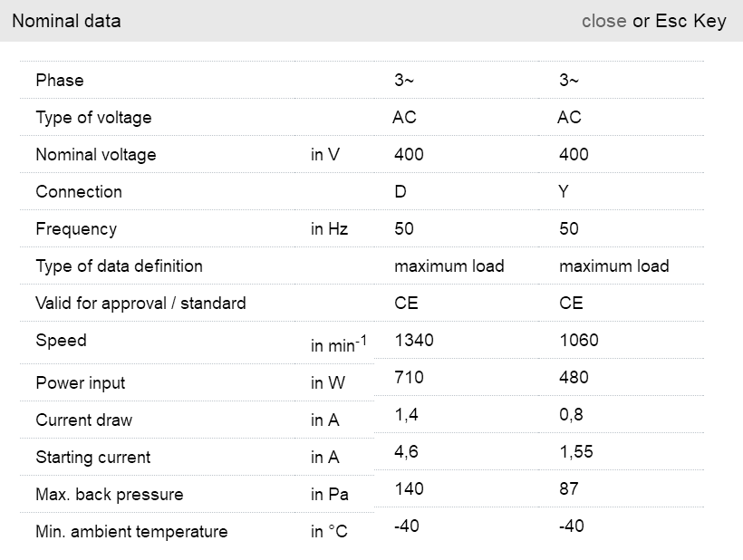Screen dimensions: 743x560
Task: Click the close link in the header
Action: pyautogui.click(x=603, y=21)
